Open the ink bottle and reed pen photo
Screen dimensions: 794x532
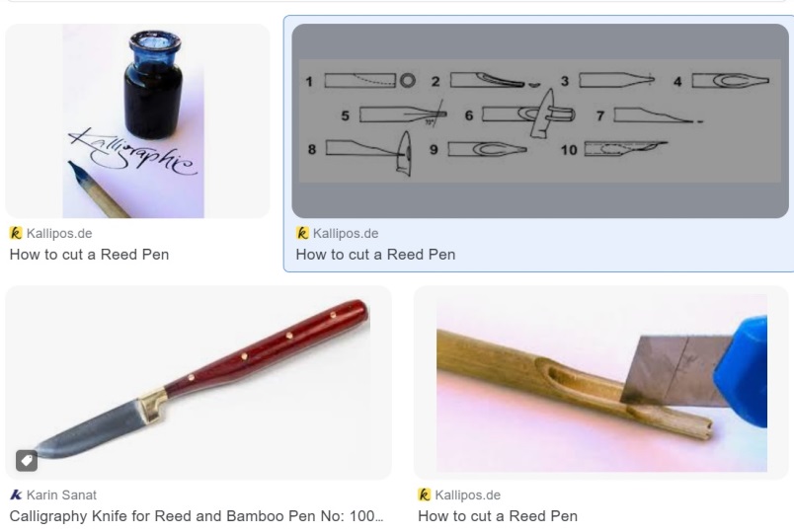[137, 121]
